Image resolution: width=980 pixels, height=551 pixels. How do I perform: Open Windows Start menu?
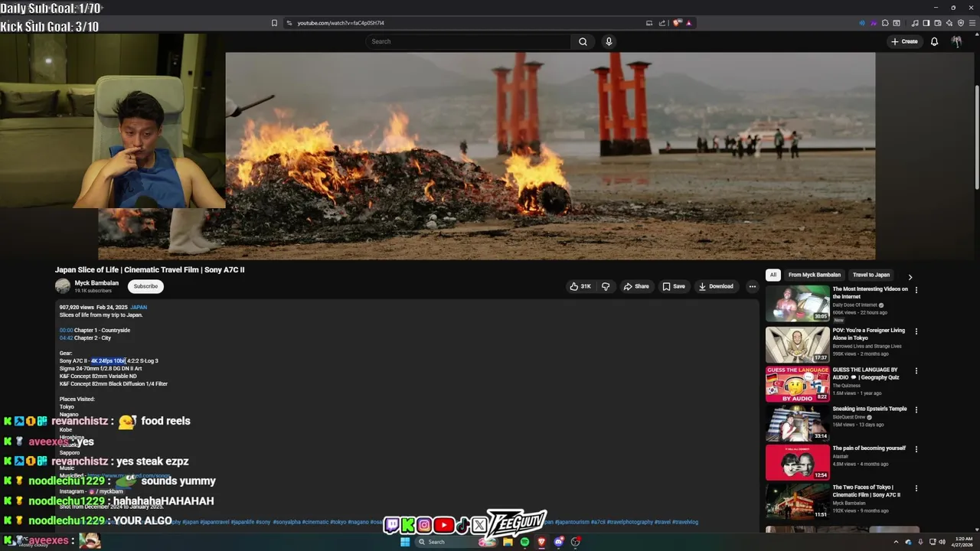point(405,542)
